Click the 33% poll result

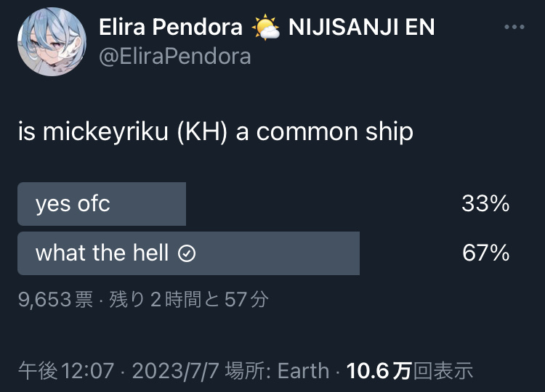tap(485, 203)
